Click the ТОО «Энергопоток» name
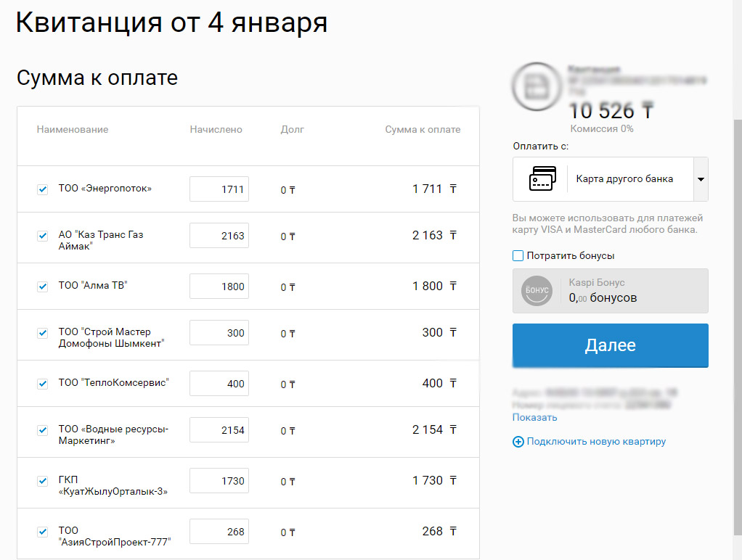742x560 pixels. tap(105, 189)
